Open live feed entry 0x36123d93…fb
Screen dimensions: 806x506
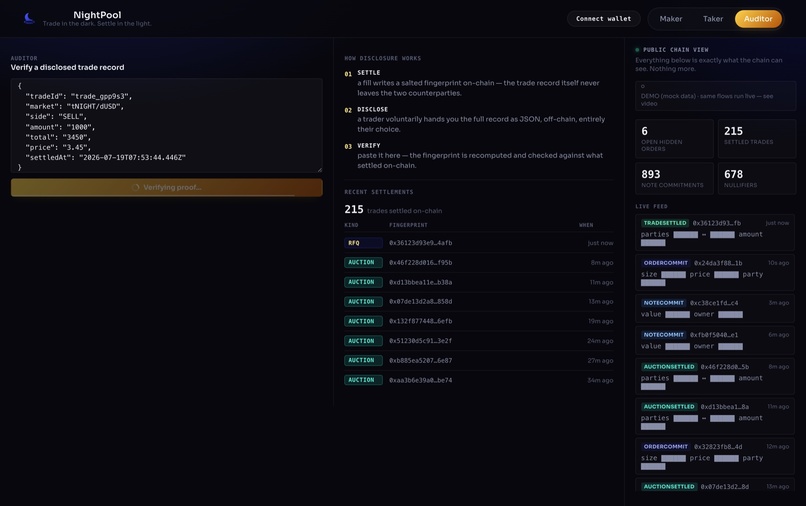[x=715, y=232]
